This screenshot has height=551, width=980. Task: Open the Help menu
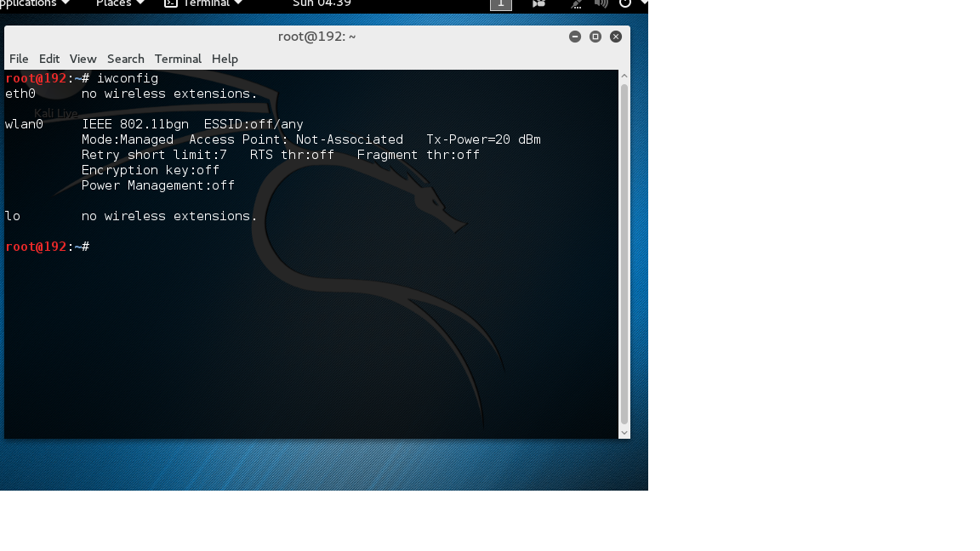(x=225, y=59)
